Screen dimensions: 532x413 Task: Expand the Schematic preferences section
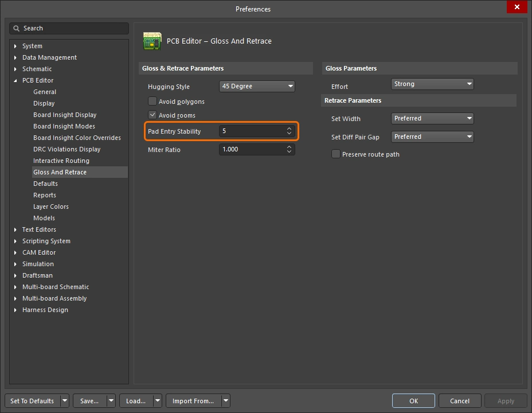[x=14, y=69]
